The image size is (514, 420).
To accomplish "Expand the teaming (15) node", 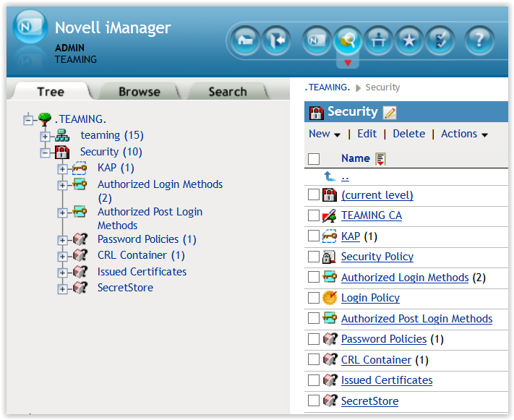I will click(46, 137).
